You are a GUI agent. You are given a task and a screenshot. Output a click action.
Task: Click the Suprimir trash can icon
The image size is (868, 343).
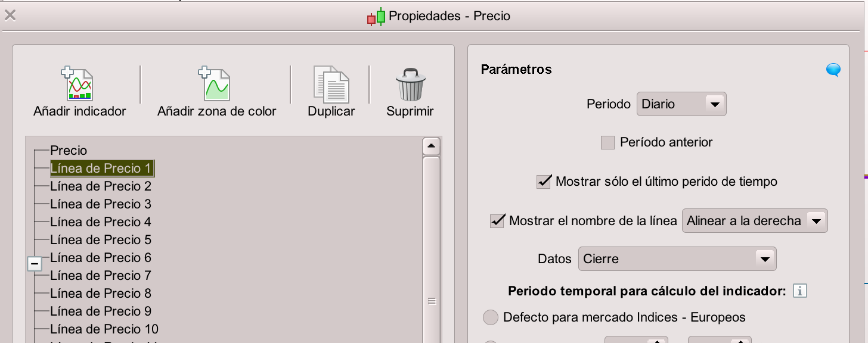point(410,84)
